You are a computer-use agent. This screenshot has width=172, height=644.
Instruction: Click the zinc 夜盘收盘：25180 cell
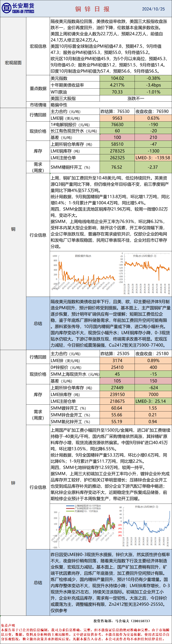[x=153, y=354]
